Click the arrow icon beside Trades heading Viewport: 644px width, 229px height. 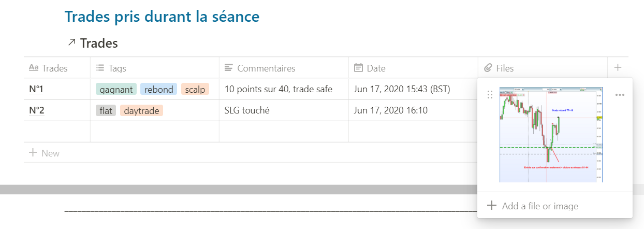(71, 42)
